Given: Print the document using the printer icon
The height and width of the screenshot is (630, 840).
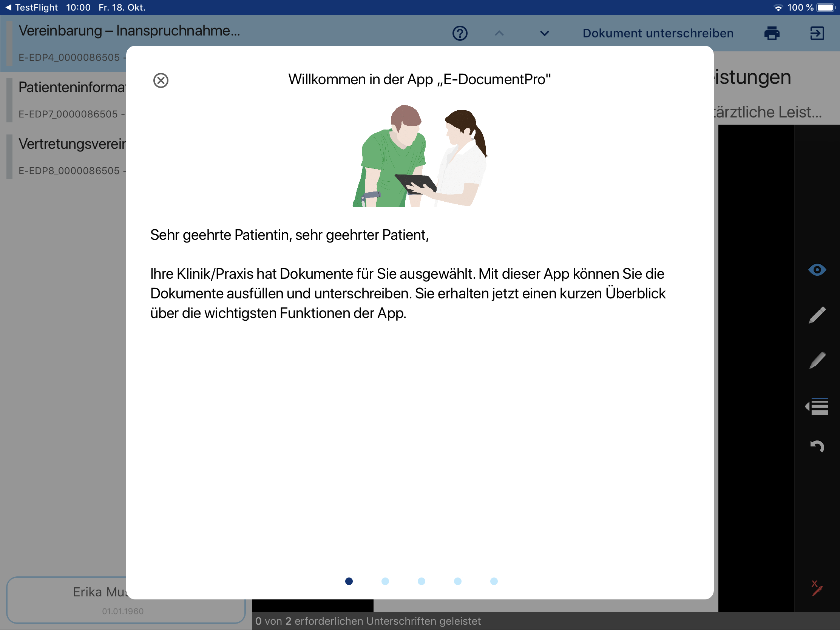Looking at the screenshot, I should click(x=772, y=33).
